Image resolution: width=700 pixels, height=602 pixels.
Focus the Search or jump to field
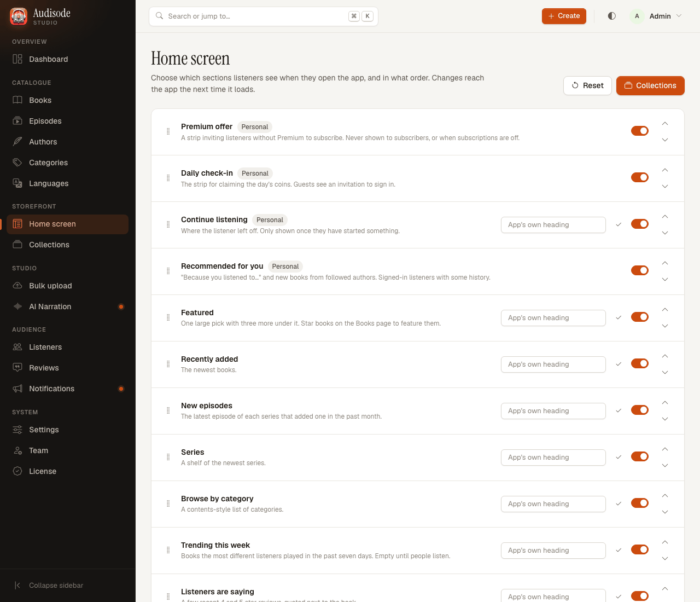click(264, 16)
